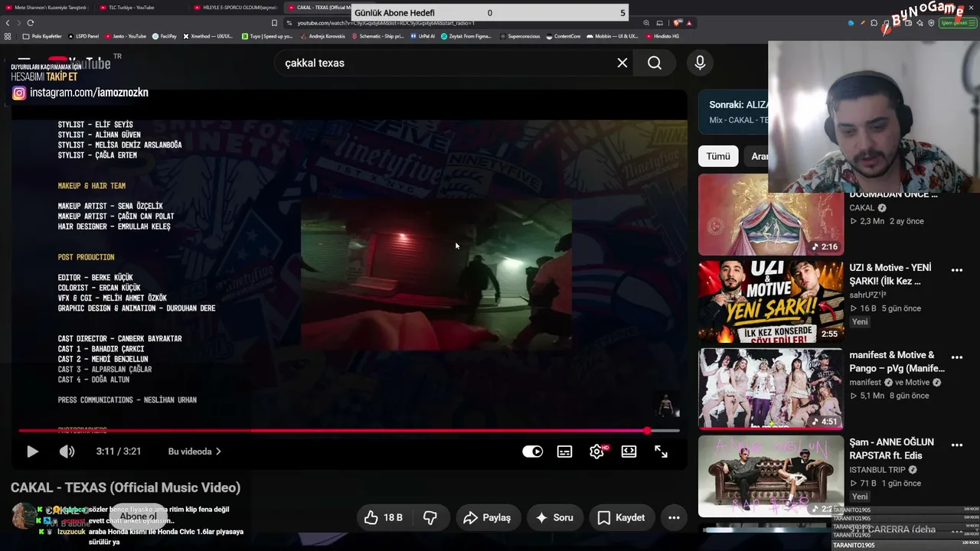Open options for Şam - ANNE OĞLUN RAPSTAR video
980x551 pixels.
[x=957, y=445]
